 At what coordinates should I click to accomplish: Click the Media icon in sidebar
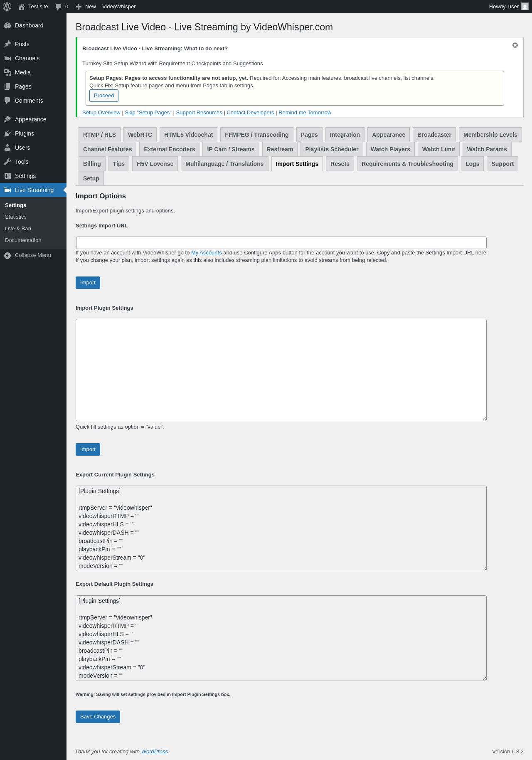tap(7, 72)
